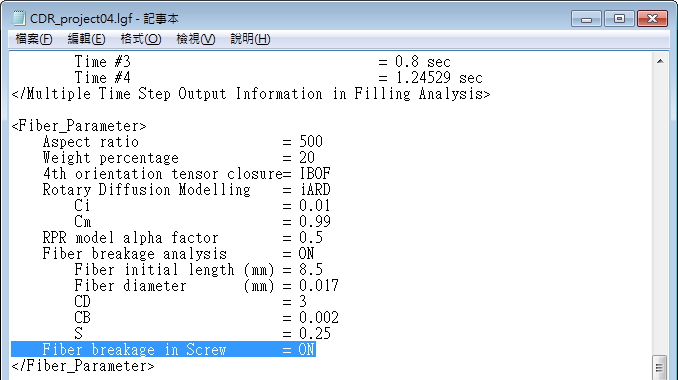The width and height of the screenshot is (678, 380).
Task: Open the 檔案(F) File menu
Action: coord(34,39)
